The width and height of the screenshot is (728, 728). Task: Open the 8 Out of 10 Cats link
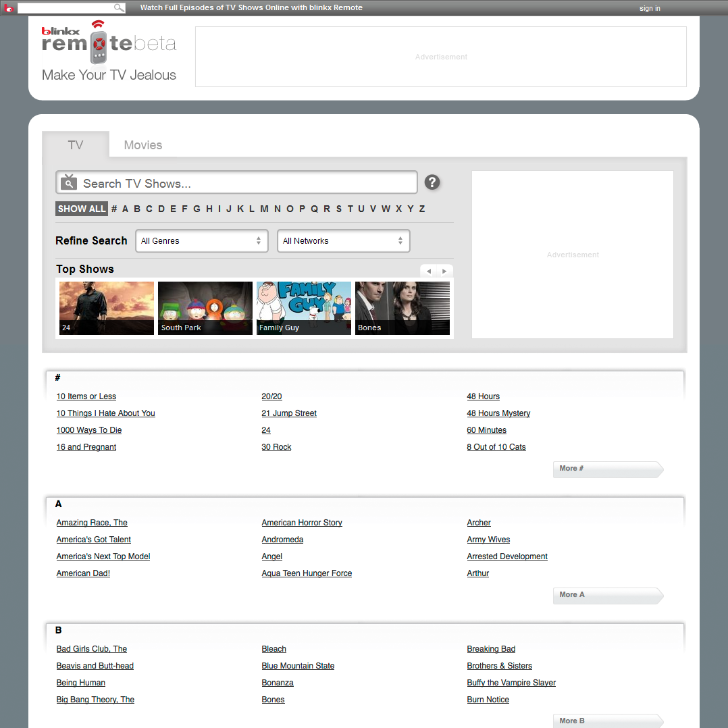(496, 447)
